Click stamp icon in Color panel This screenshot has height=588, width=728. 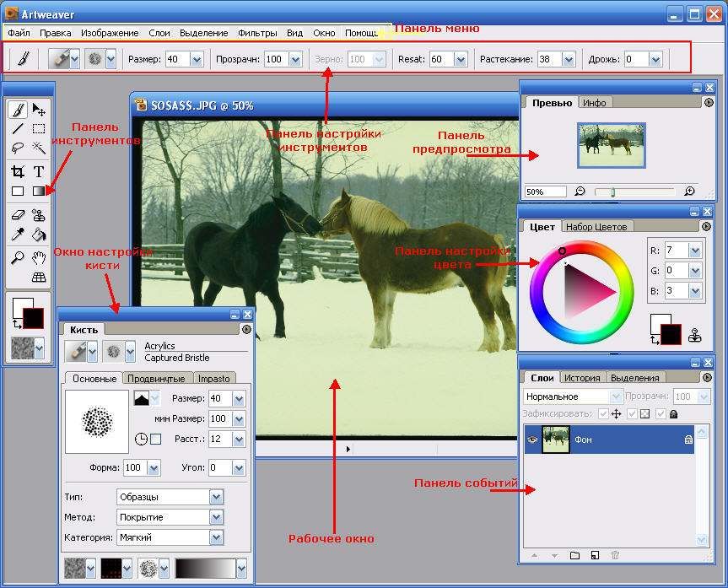(x=694, y=335)
